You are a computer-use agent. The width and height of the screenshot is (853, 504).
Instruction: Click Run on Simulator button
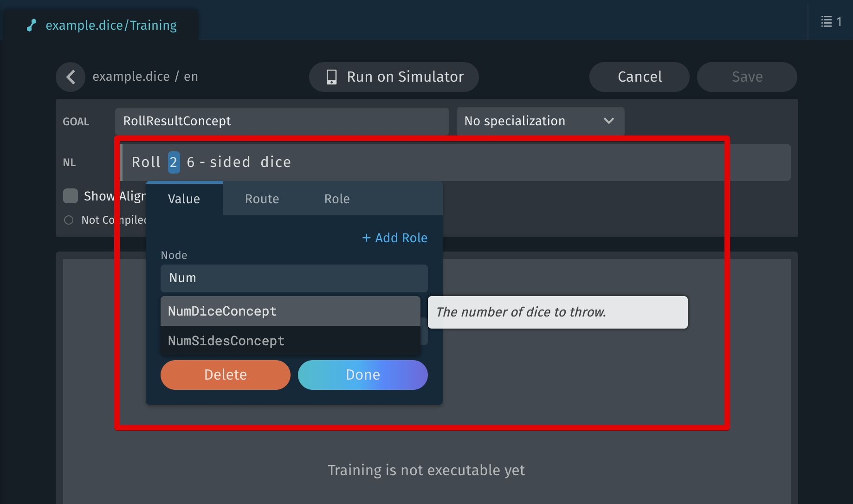click(x=394, y=77)
